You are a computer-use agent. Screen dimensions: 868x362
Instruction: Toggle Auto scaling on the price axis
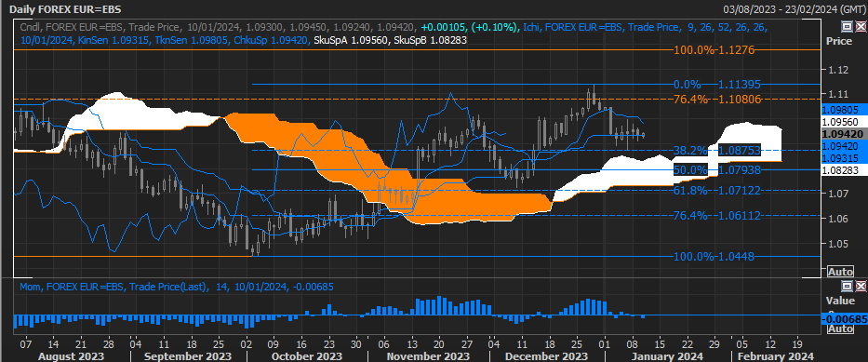point(840,272)
